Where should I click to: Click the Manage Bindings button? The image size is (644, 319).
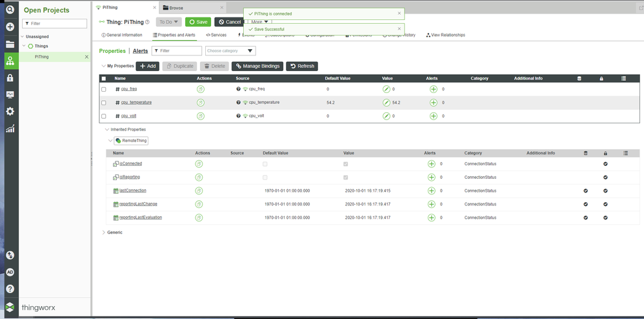tap(257, 66)
